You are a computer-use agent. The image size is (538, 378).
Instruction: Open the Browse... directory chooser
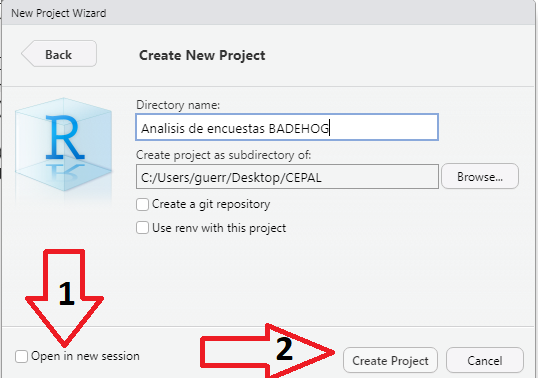[x=480, y=176]
